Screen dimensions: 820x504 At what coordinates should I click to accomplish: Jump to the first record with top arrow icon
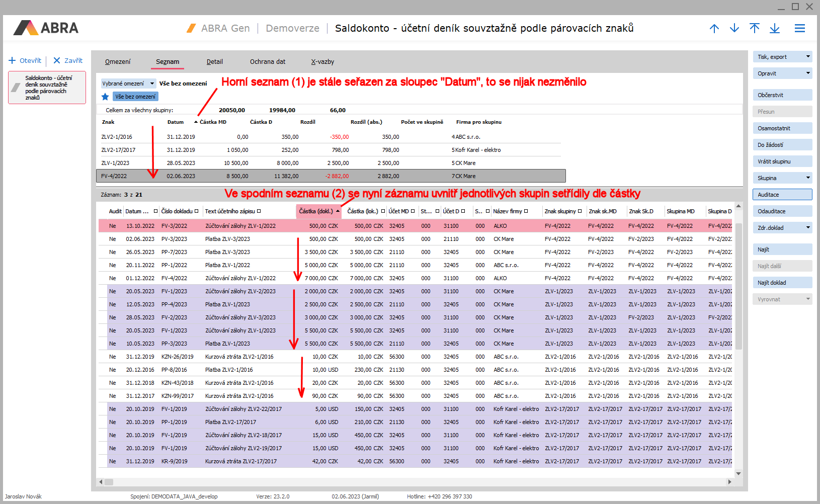pyautogui.click(x=754, y=29)
